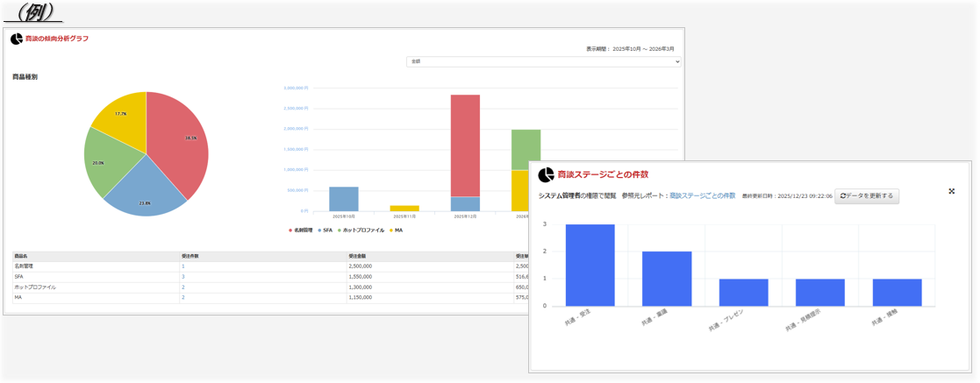This screenshot has width=980, height=383.
Task: Click the expand fullscreen icon on stage chart
Action: coord(952,191)
